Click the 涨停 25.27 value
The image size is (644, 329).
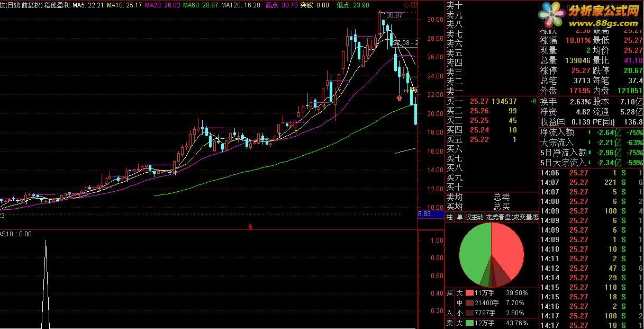point(582,70)
